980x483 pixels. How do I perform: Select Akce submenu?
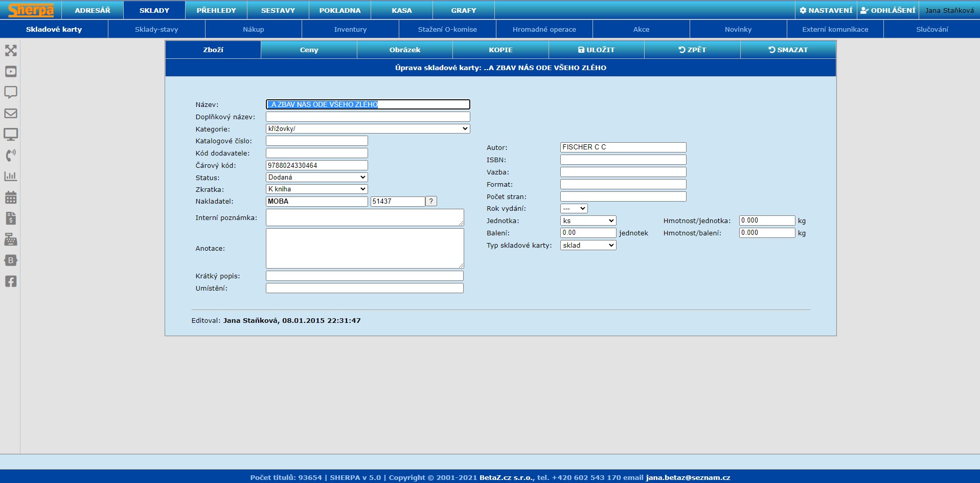click(641, 29)
